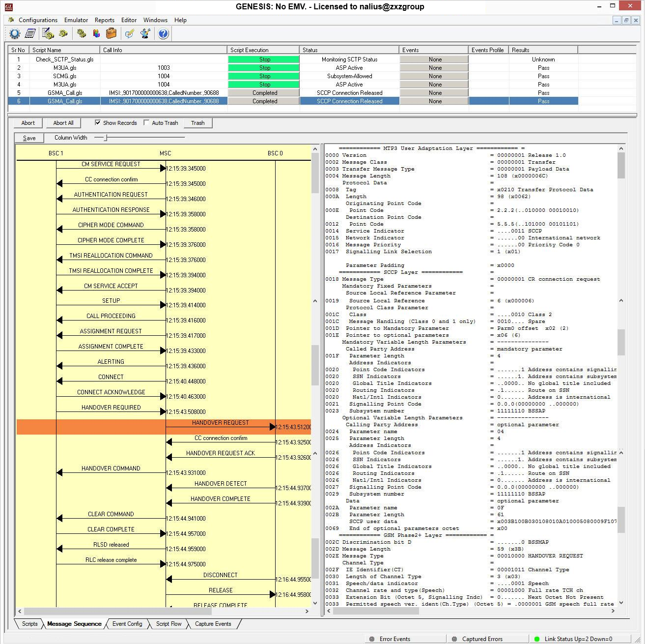Click the message sequence horizontal scrollbar thumb
The height and width of the screenshot is (644, 645).
118,611
